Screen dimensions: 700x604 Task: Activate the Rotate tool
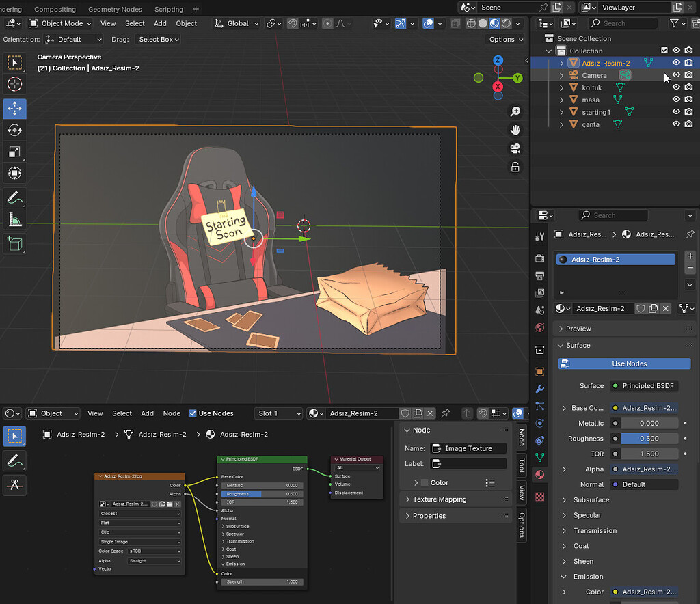pyautogui.click(x=15, y=131)
